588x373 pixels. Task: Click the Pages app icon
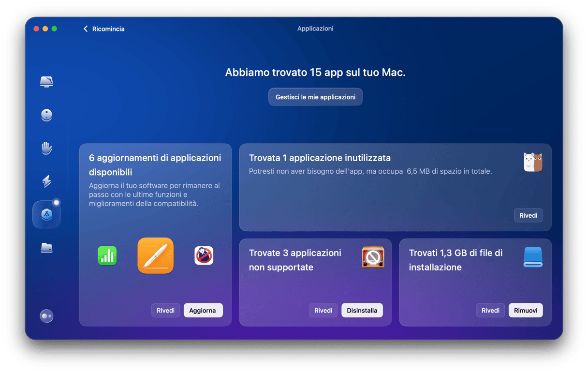tap(155, 255)
